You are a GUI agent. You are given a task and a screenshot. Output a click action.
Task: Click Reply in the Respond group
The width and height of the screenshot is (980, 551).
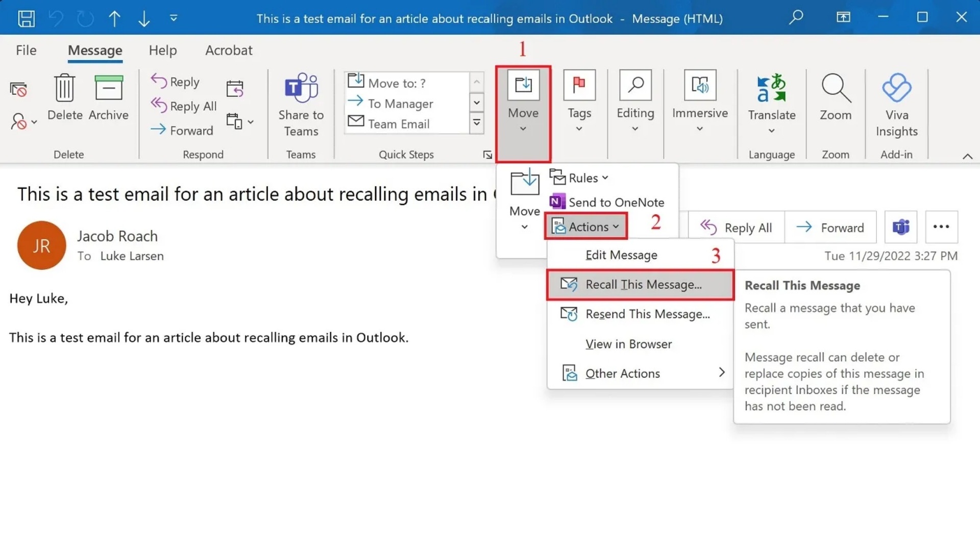[x=175, y=82]
